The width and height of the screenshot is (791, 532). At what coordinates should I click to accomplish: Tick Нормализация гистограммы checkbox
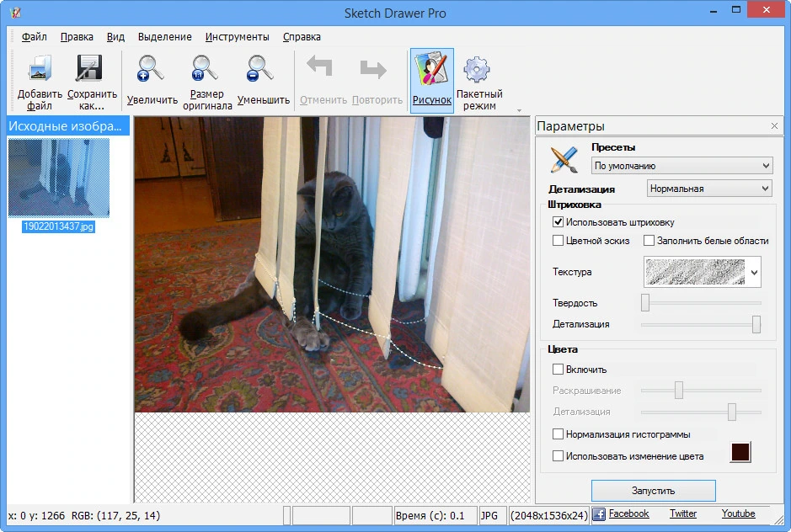point(558,434)
